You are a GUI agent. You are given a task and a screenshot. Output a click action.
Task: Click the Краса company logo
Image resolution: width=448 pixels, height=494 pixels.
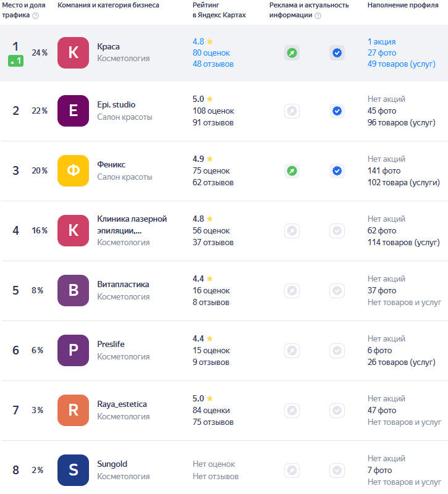coord(73,52)
